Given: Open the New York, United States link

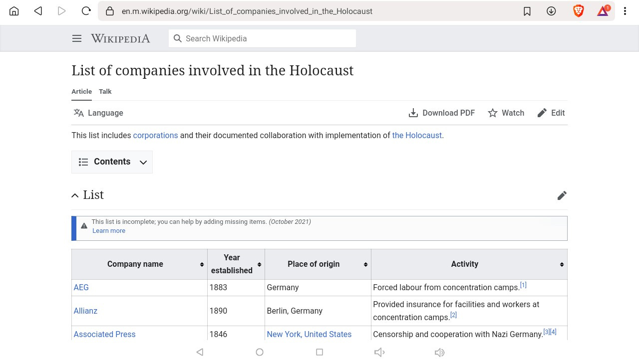Looking at the screenshot, I should tap(309, 334).
